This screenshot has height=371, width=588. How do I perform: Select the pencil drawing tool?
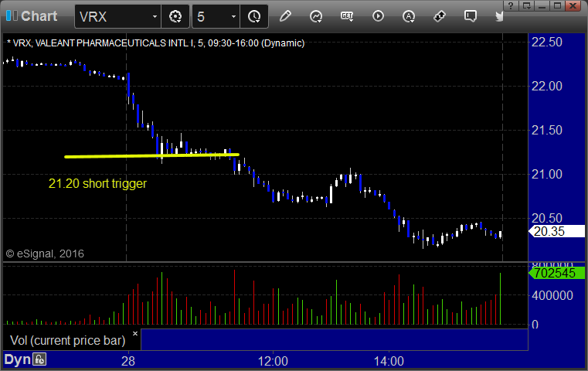pos(285,16)
